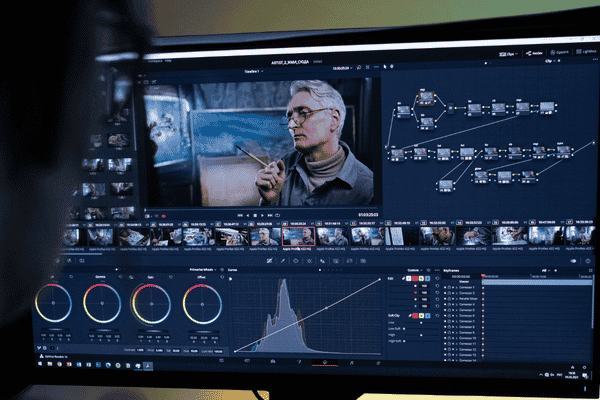Select the highlighted red-bordered clip thumbnail

click(298, 236)
